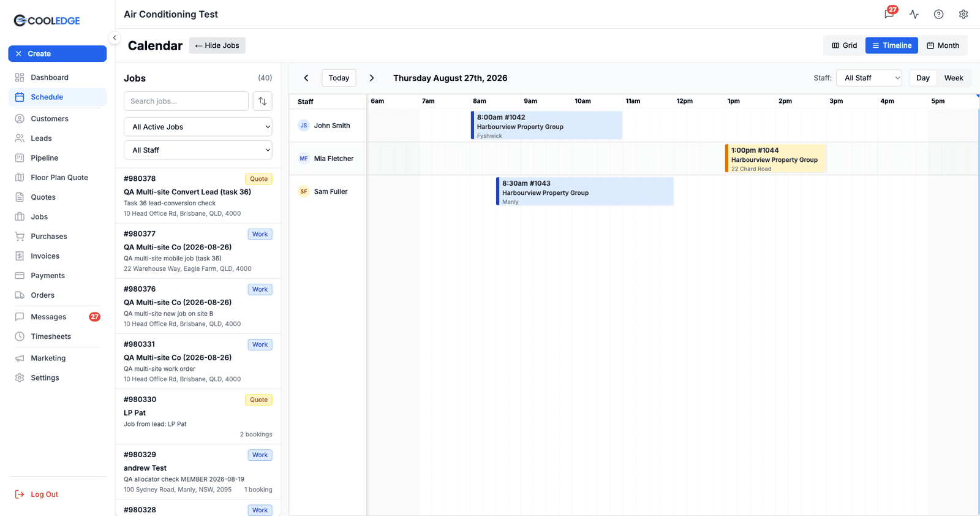
Task: Open Purchases from sidebar
Action: [x=58, y=237]
